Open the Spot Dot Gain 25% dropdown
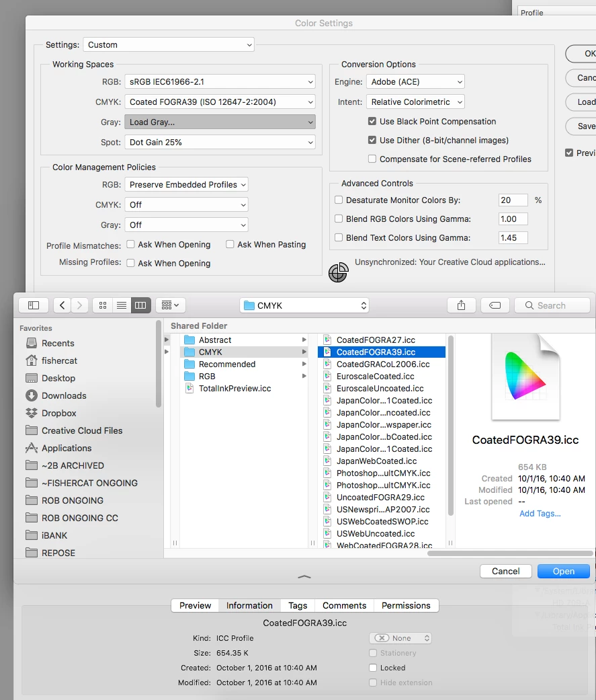This screenshot has width=596, height=700. [220, 142]
